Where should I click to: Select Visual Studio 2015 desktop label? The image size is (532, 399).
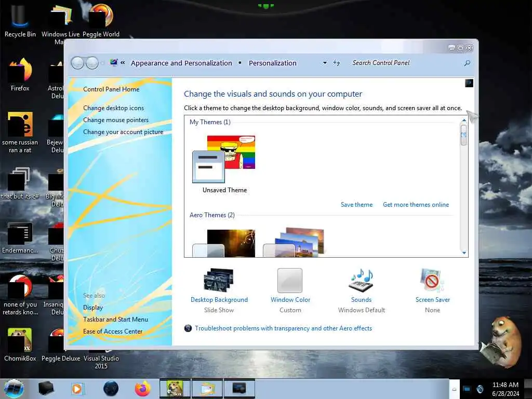(x=101, y=362)
